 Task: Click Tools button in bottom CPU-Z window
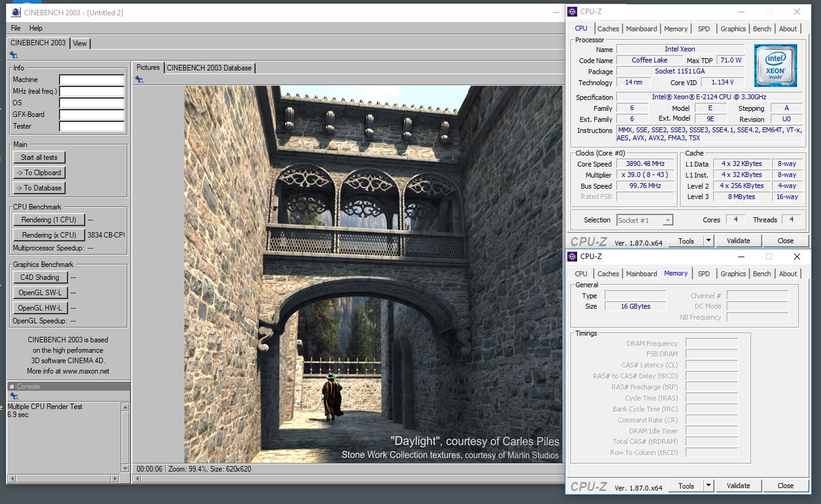click(686, 486)
